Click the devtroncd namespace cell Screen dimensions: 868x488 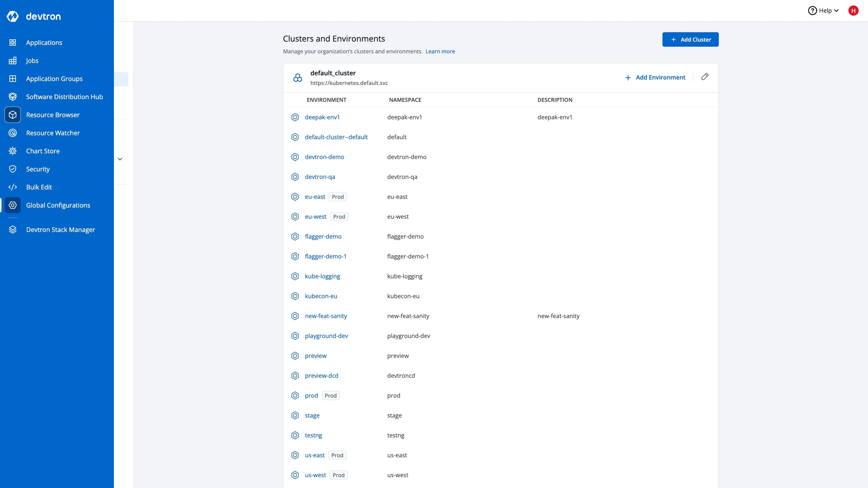(401, 376)
